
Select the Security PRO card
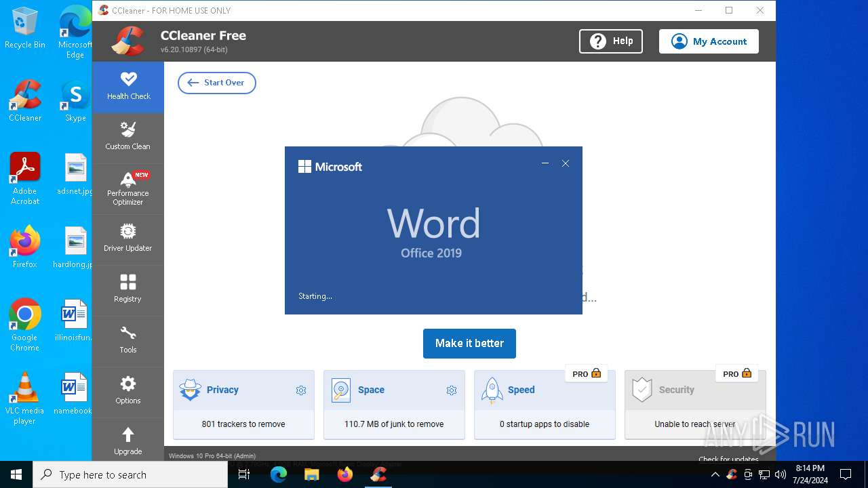pos(695,405)
